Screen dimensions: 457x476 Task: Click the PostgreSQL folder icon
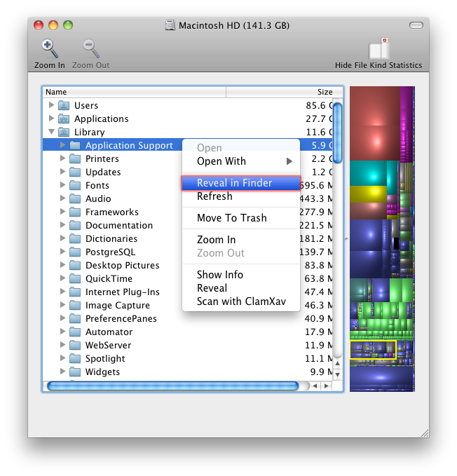75,252
